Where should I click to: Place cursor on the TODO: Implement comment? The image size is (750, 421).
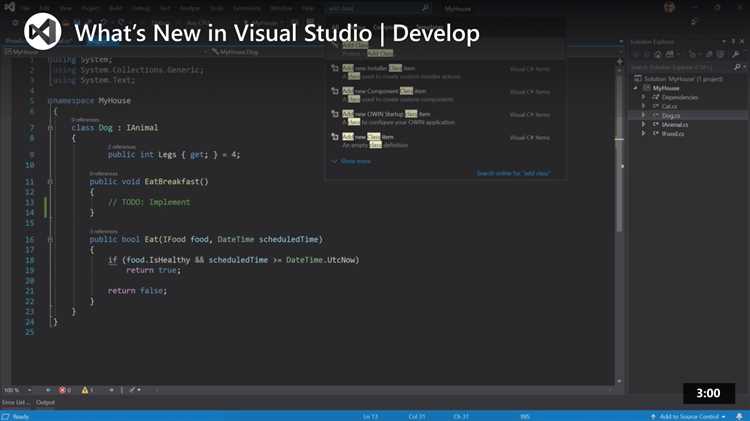(149, 202)
